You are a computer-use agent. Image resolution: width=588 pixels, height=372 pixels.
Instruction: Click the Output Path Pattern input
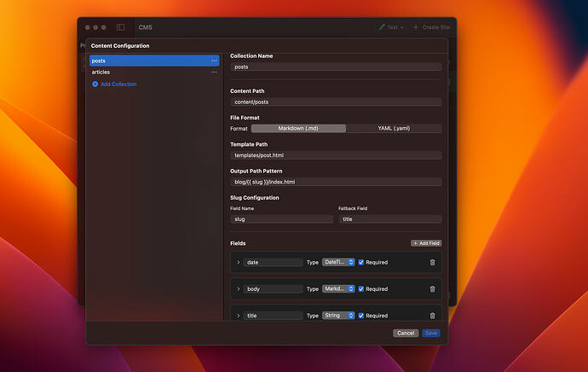click(336, 182)
